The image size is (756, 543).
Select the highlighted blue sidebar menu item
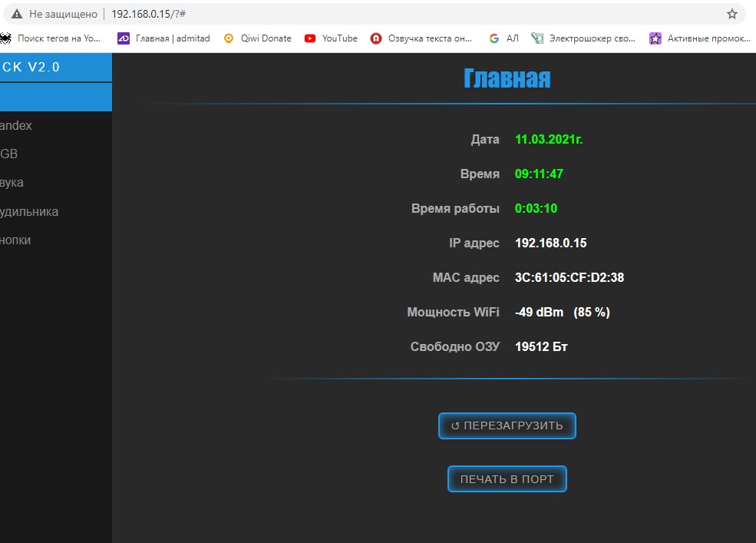tap(56, 97)
